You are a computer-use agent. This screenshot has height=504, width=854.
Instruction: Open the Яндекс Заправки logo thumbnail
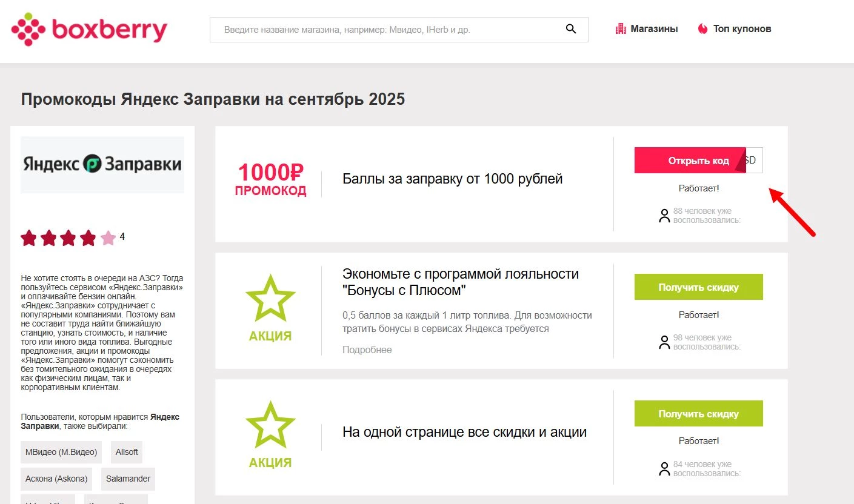[x=102, y=164]
